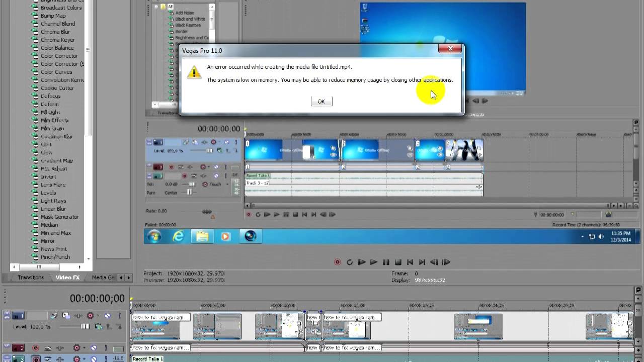Mute audio track 2
The height and width of the screenshot is (362, 644).
click(94, 348)
